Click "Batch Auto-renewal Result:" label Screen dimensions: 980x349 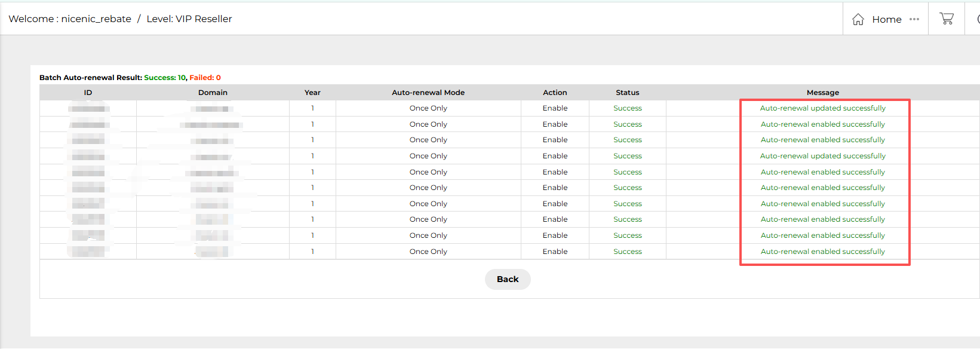[x=91, y=78]
